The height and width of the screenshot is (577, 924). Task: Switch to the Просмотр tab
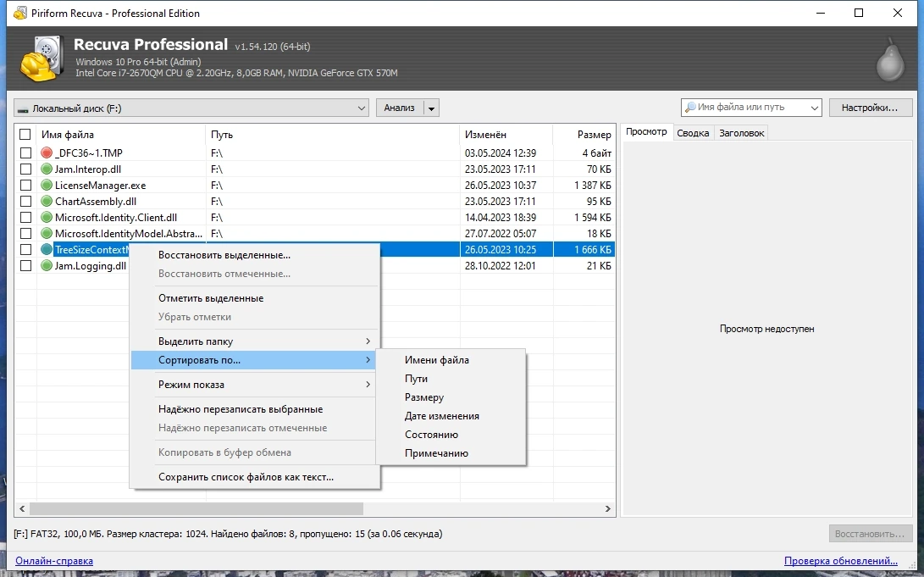(646, 132)
